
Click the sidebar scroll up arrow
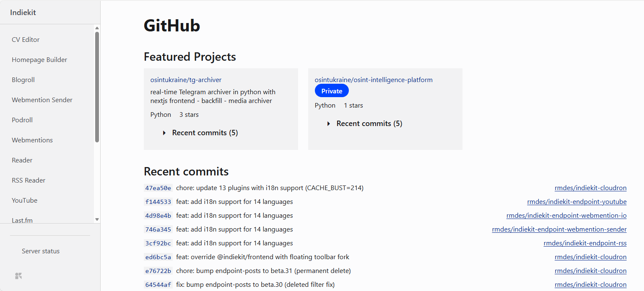[97, 28]
